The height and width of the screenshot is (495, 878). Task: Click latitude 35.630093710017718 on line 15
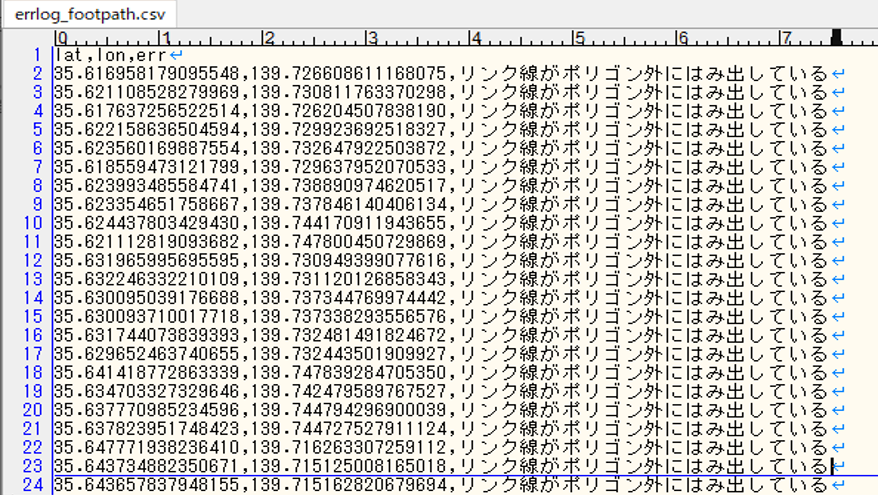click(147, 316)
